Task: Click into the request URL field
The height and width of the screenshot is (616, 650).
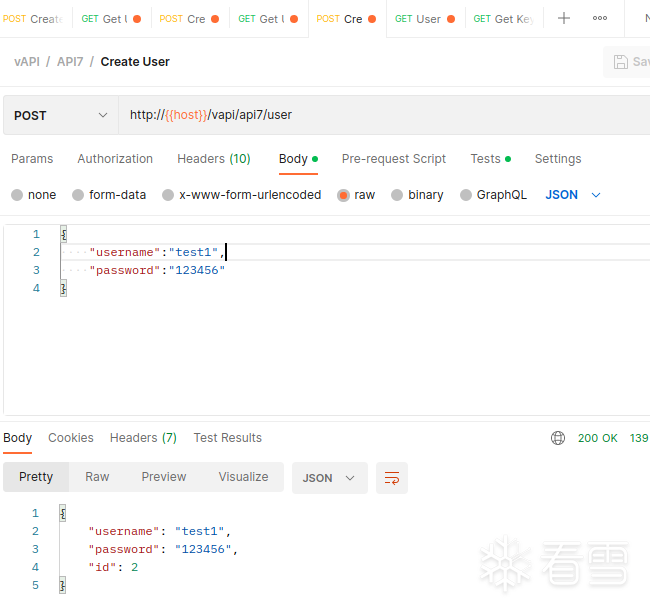Action: click(380, 115)
